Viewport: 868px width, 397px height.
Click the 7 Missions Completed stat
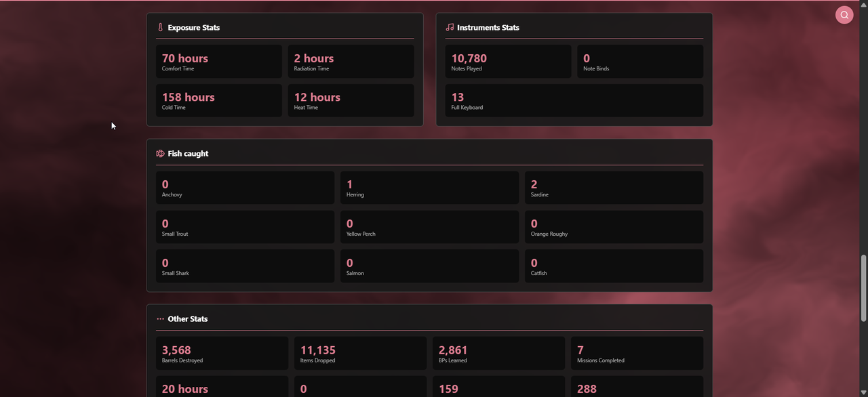pos(637,354)
